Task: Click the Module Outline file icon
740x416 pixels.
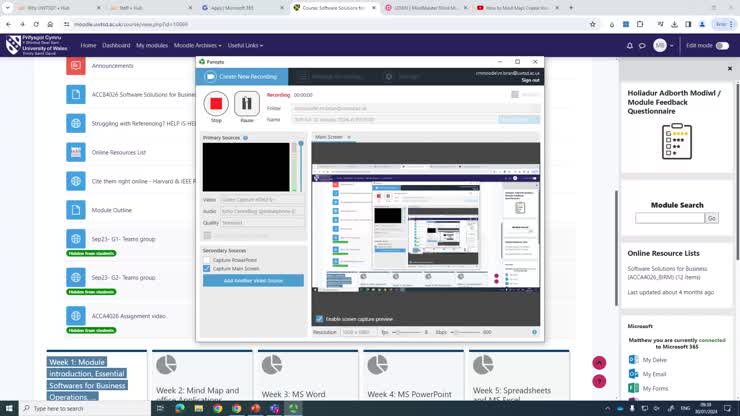Action: click(75, 209)
